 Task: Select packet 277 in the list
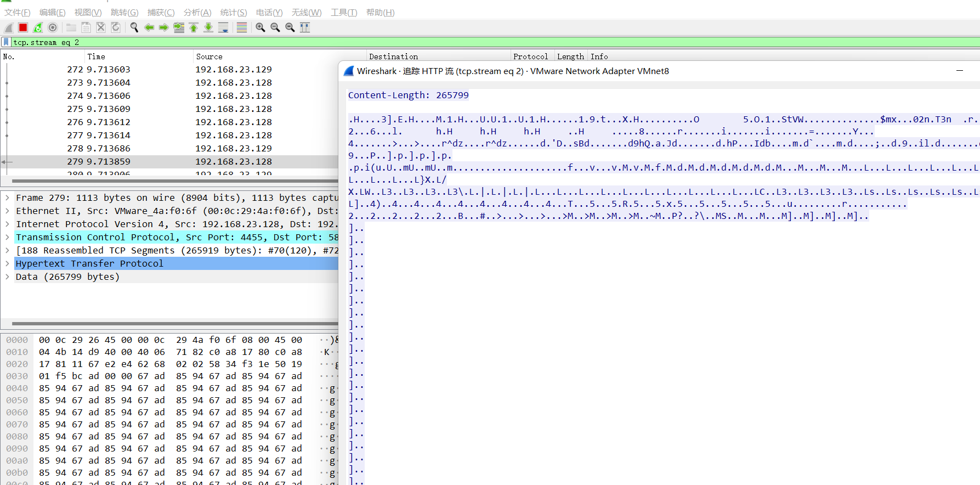point(170,135)
